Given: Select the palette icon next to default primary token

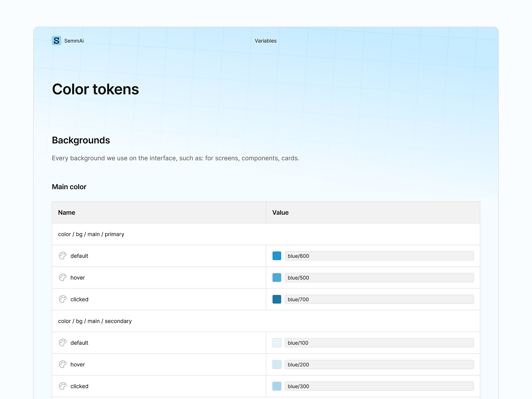Looking at the screenshot, I should [x=63, y=256].
